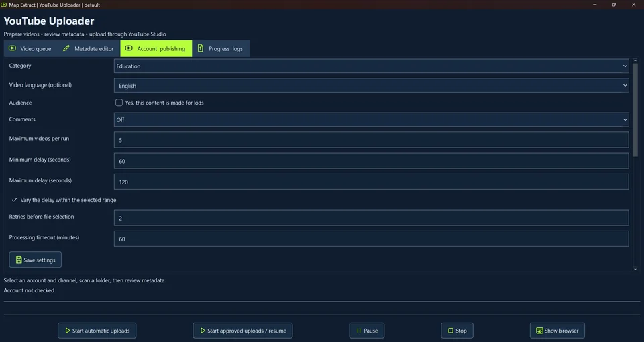Image resolution: width=644 pixels, height=342 pixels.
Task: Pause the upload run
Action: coord(367,331)
